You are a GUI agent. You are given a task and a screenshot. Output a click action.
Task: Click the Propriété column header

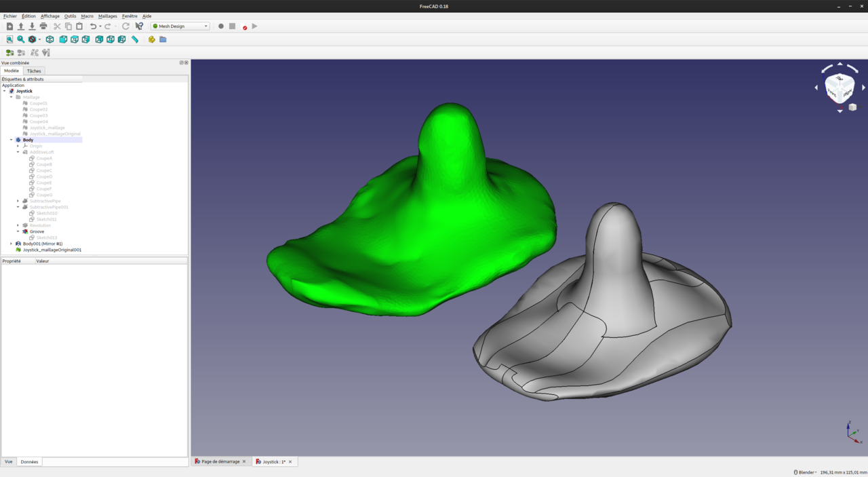pos(18,261)
